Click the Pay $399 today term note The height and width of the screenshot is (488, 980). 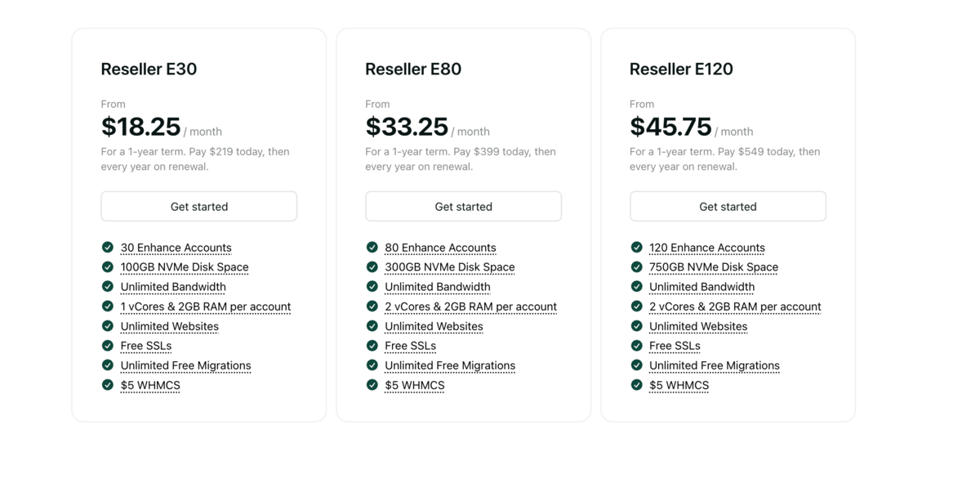point(461,159)
